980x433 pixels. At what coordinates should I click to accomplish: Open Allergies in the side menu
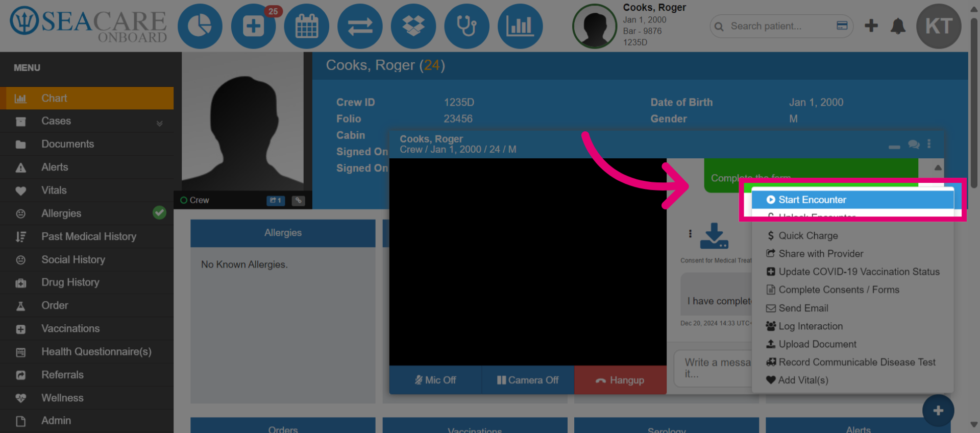pyautogui.click(x=87, y=213)
